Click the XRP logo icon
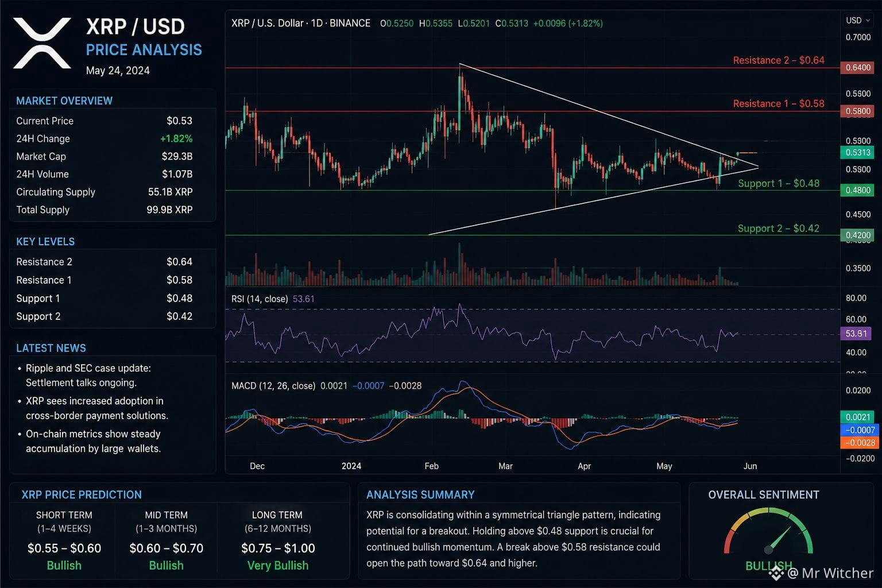882x588 pixels. pos(42,43)
